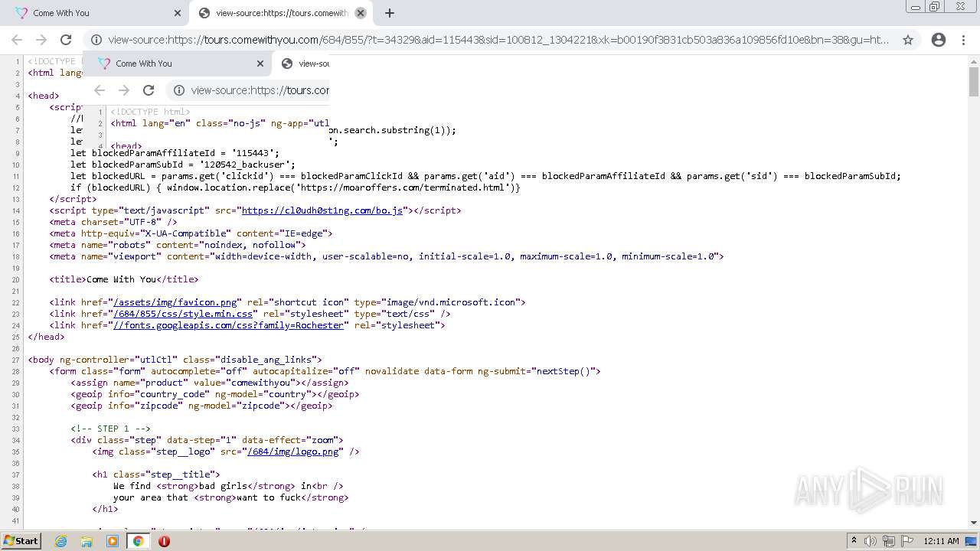
Task: Open the red stop-sign taskbar icon
Action: tap(164, 541)
